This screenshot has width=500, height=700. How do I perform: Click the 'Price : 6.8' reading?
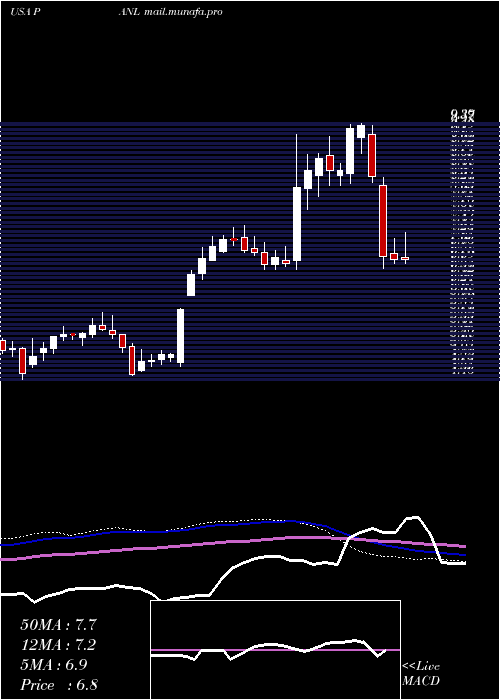(x=59, y=685)
